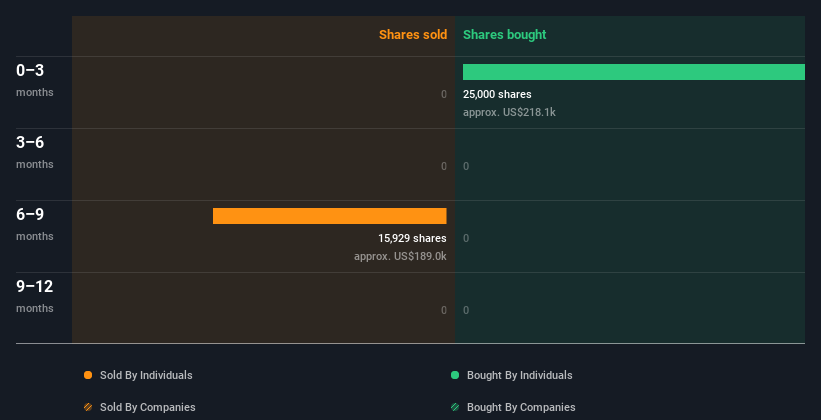The image size is (821, 420).
Task: Click the approx. US$189.0k value
Action: click(400, 256)
